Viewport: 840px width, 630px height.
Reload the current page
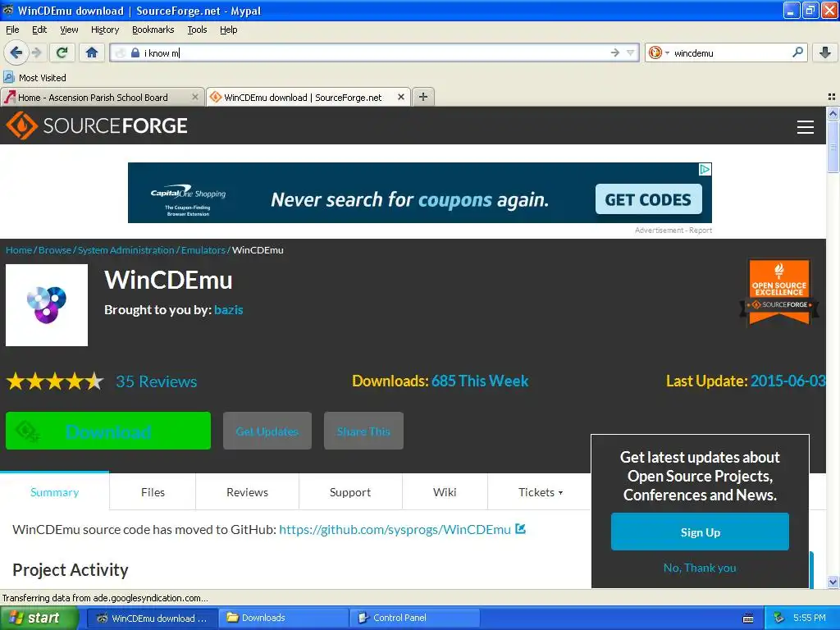(x=62, y=52)
